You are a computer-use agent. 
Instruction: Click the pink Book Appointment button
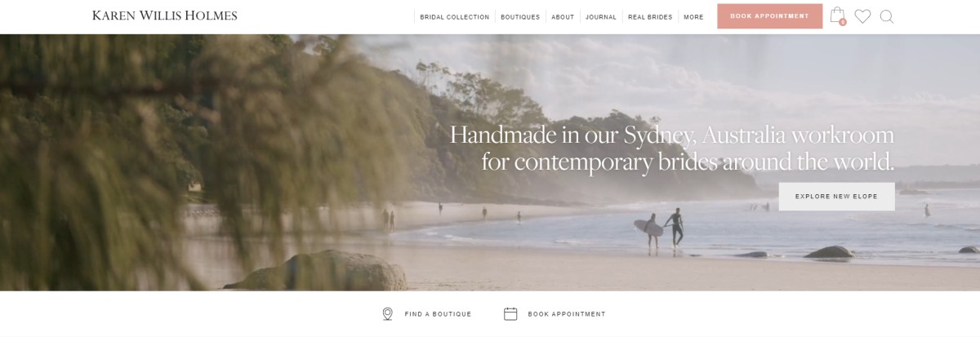770,16
